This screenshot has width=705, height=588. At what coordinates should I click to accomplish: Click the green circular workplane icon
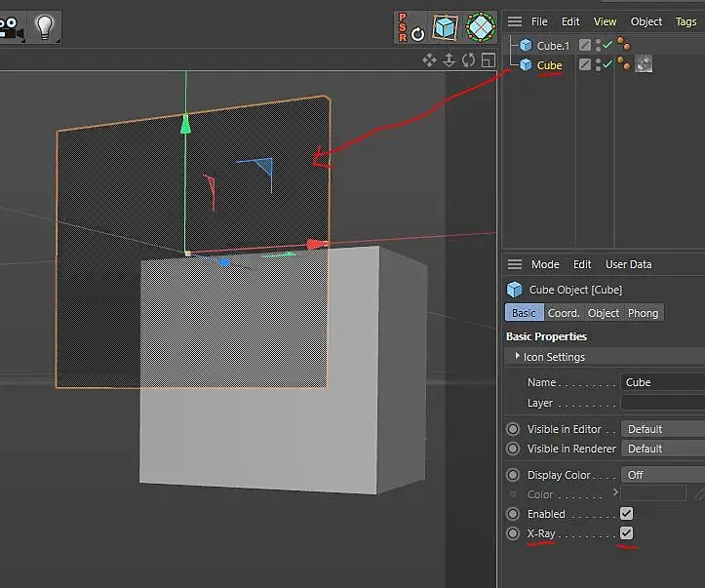(480, 27)
